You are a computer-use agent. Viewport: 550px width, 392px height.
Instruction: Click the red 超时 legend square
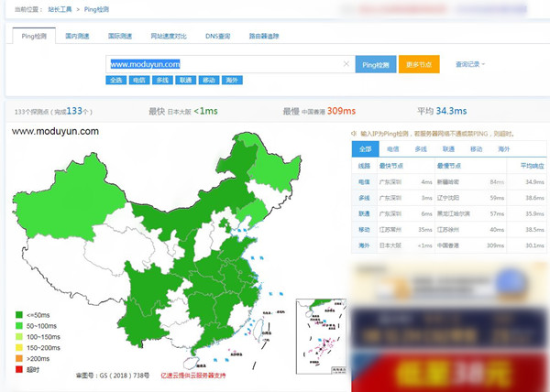[x=18, y=369]
